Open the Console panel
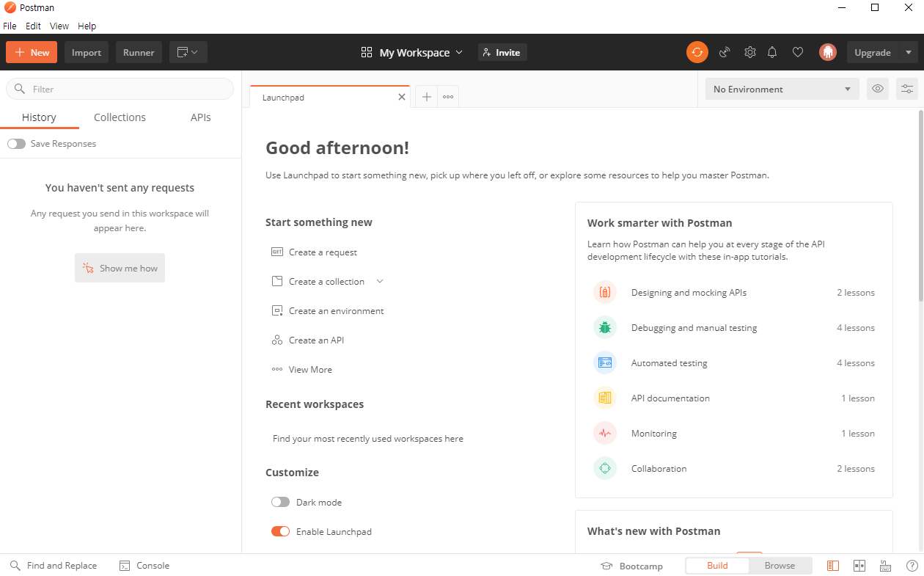 click(x=144, y=566)
